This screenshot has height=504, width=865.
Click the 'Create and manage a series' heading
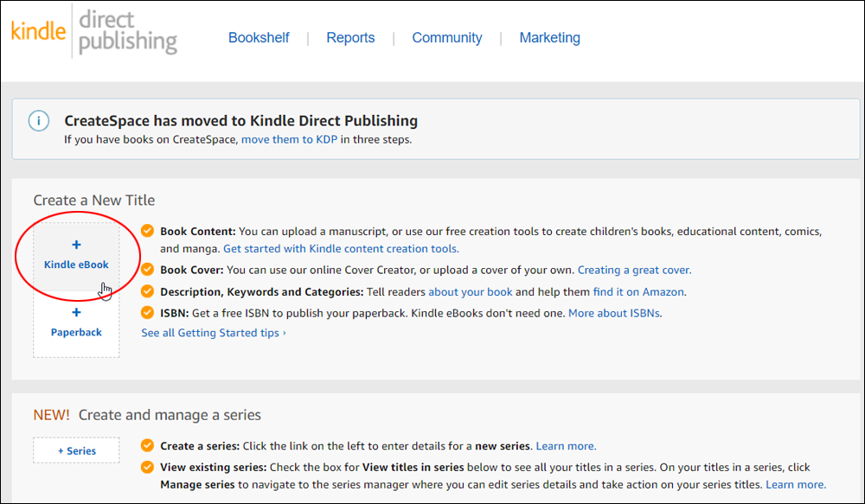click(170, 415)
